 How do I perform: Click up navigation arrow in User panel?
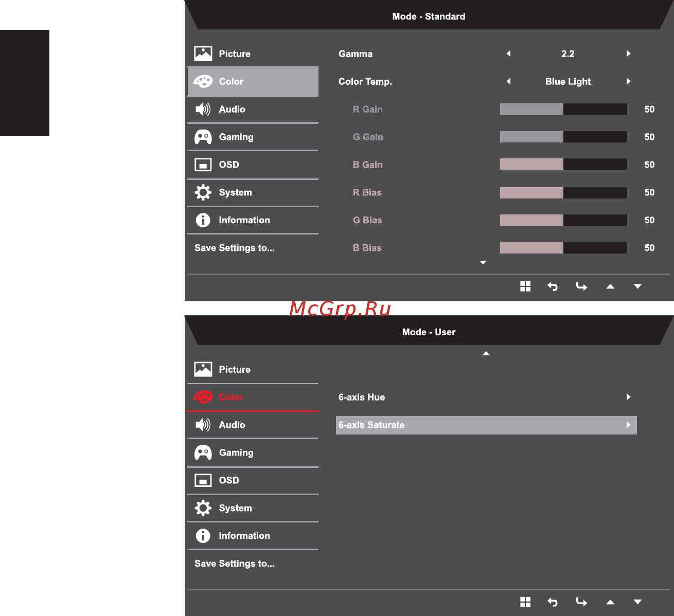click(610, 602)
